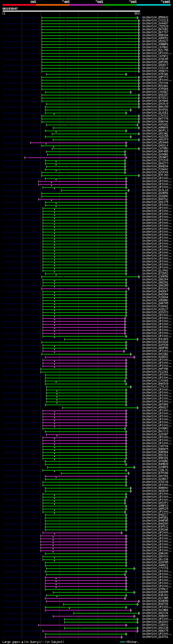Click the UniRef100_C6TNU2 entry

[x=155, y=47]
